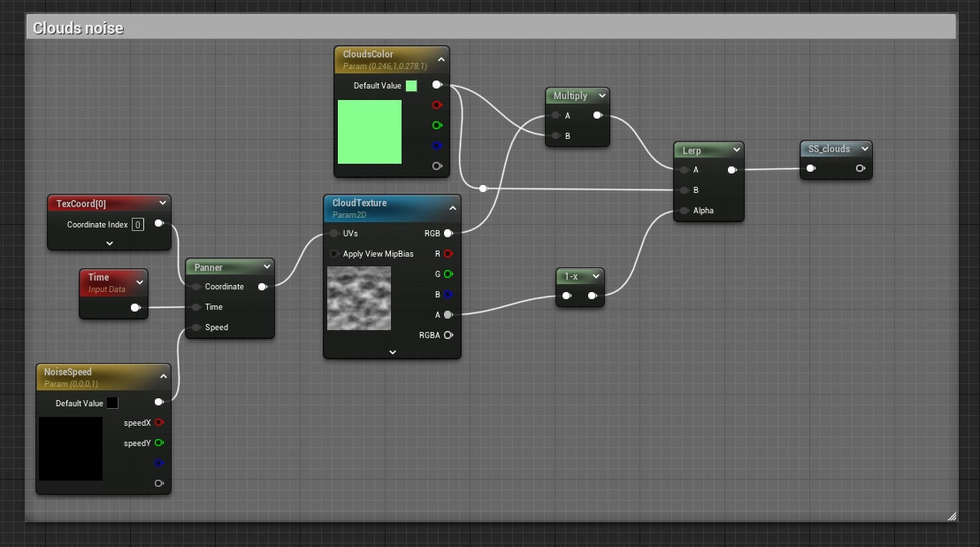Image resolution: width=980 pixels, height=547 pixels.
Task: Expand the bottom chevron on TexCoord node
Action: coord(110,243)
